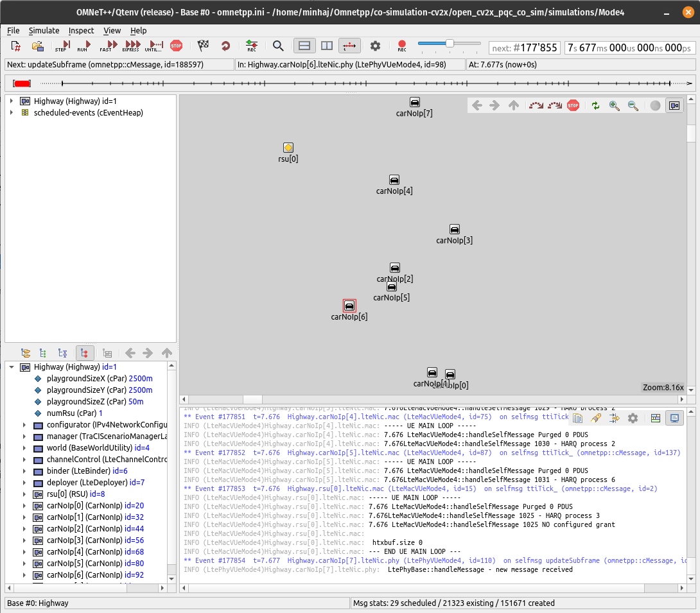The width and height of the screenshot is (700, 613).
Task: Expand carNoIp[4] in the inspector tree
Action: tap(24, 552)
